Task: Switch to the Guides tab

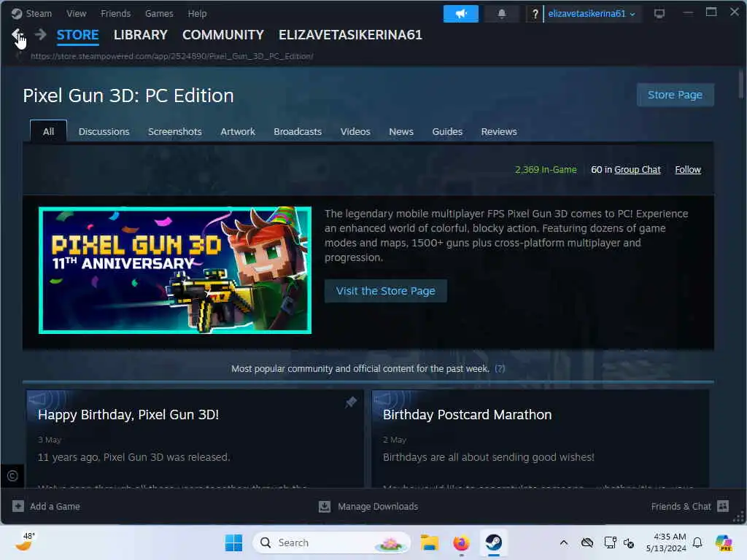Action: click(x=447, y=131)
